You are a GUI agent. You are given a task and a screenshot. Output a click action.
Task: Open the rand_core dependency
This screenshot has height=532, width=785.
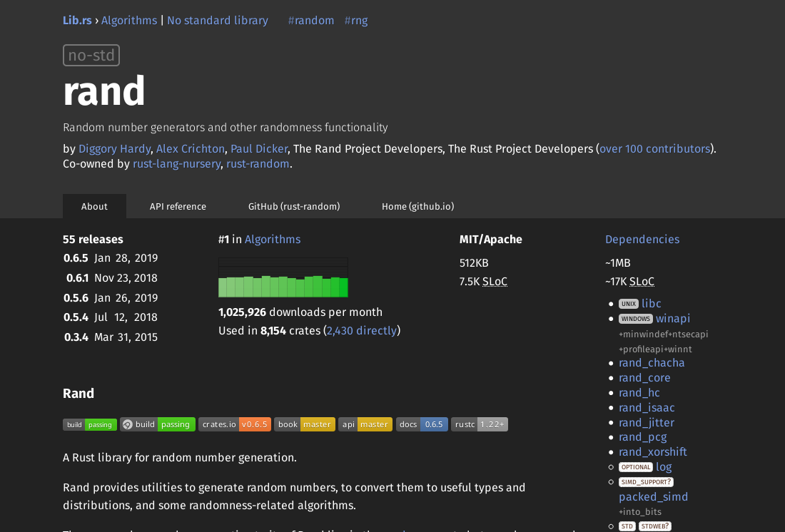tap(644, 378)
